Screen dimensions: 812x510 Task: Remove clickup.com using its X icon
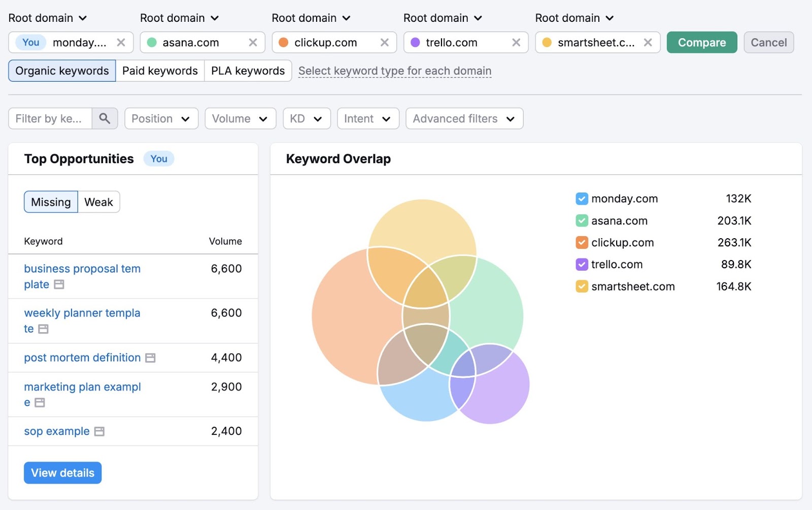(385, 42)
